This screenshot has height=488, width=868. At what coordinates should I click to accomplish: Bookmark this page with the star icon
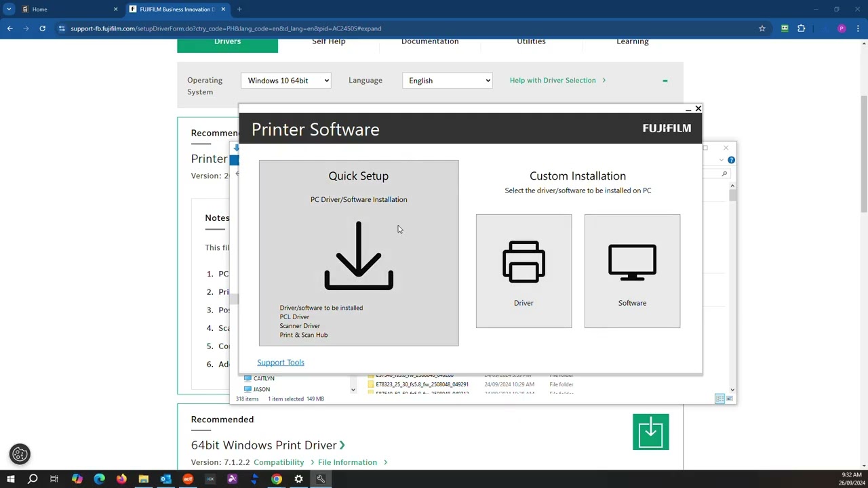[762, 28]
